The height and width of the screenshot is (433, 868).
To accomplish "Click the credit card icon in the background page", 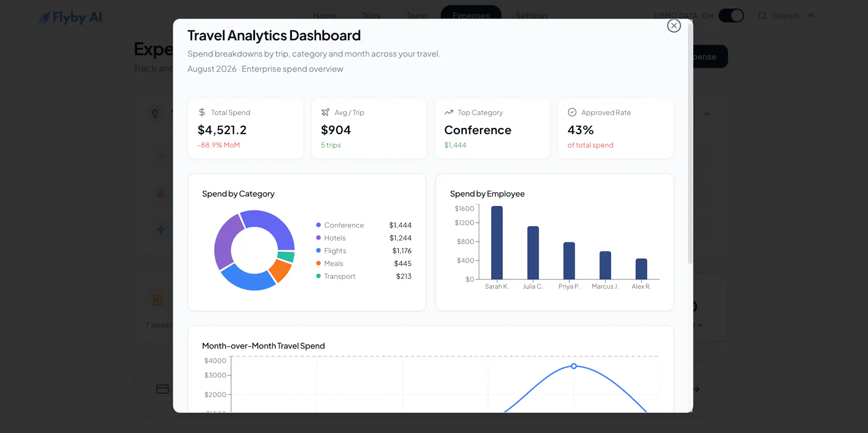I will pos(162,389).
